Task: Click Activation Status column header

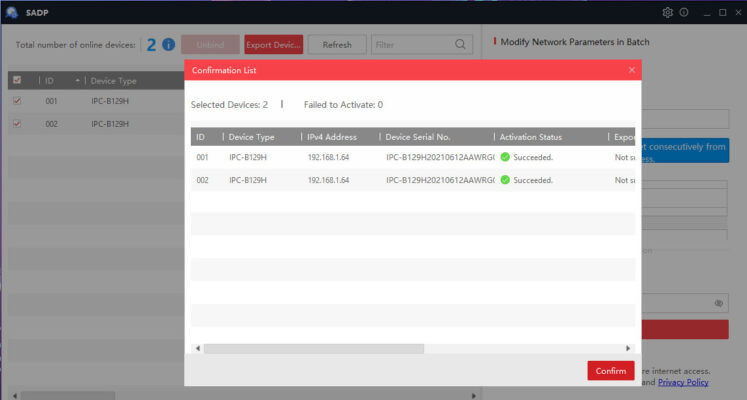Action: click(x=531, y=137)
